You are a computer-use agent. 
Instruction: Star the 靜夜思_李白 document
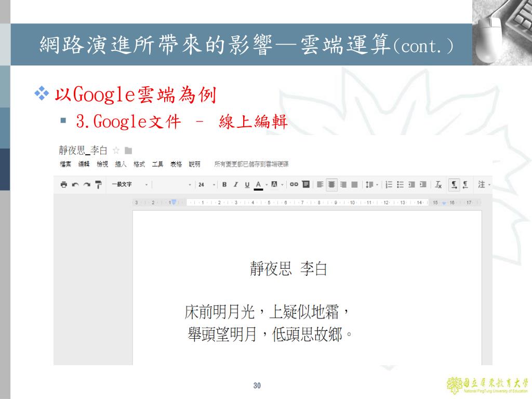pyautogui.click(x=116, y=150)
